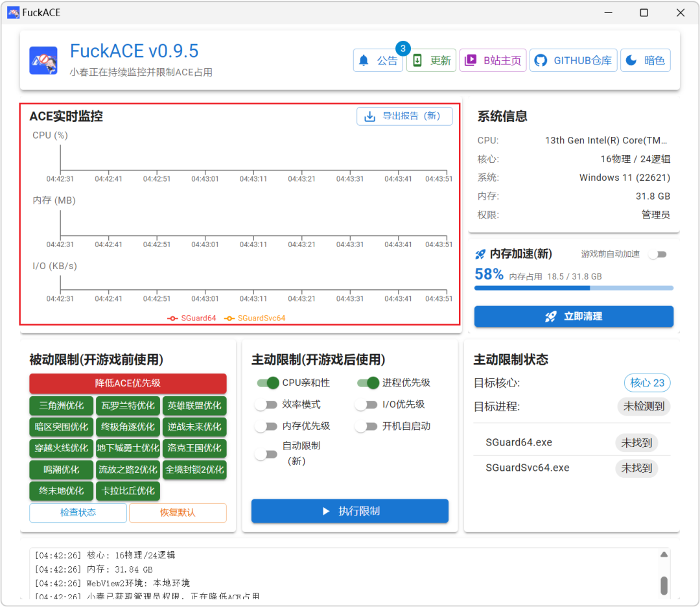The height and width of the screenshot is (607, 700).
Task: Click the notification badge showing 3
Action: coord(402,48)
